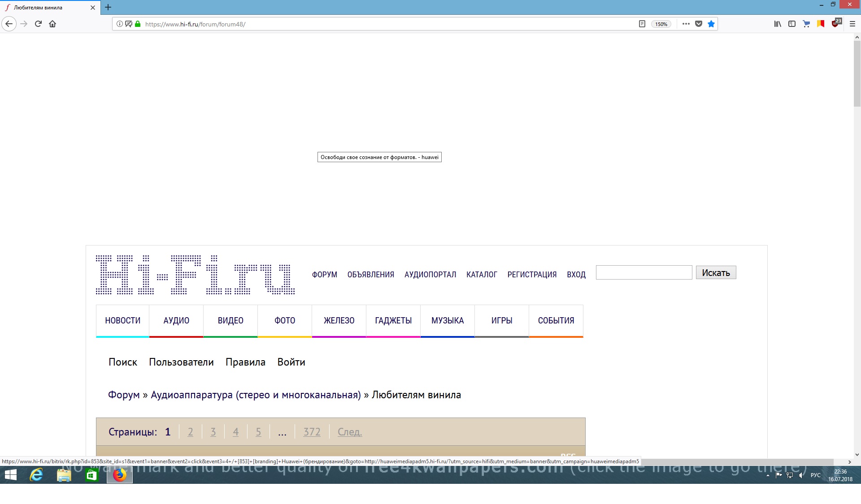Open the МУЗЫКА section tab

(448, 320)
